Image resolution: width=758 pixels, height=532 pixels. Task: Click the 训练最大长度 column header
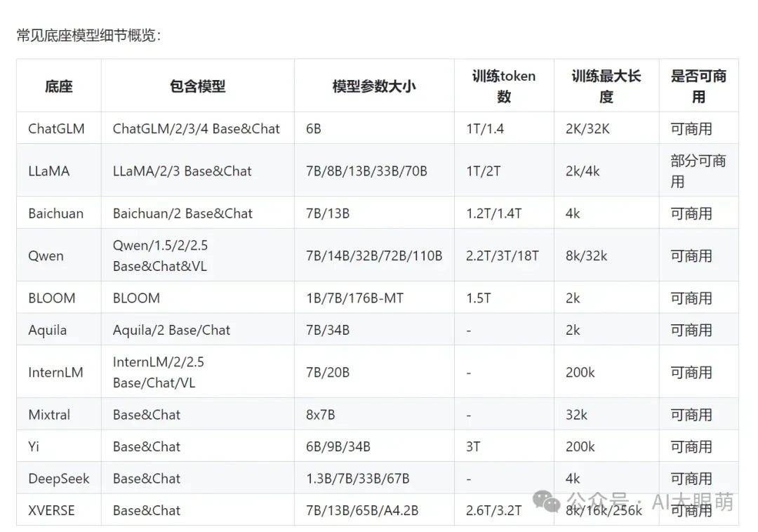point(606,86)
